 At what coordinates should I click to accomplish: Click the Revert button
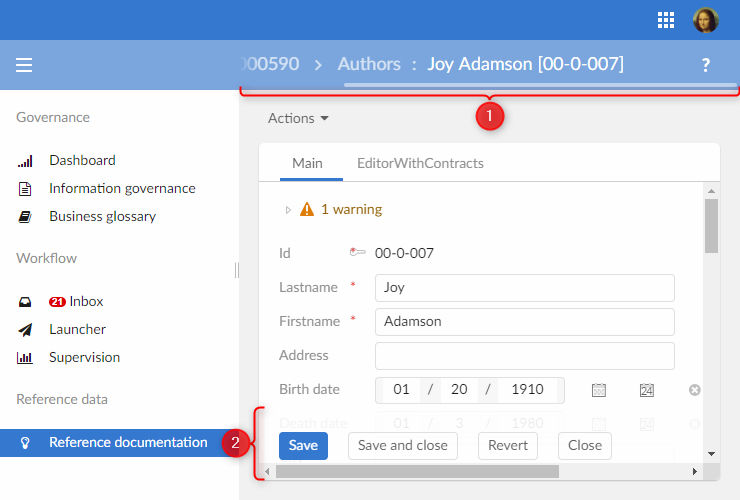point(508,446)
